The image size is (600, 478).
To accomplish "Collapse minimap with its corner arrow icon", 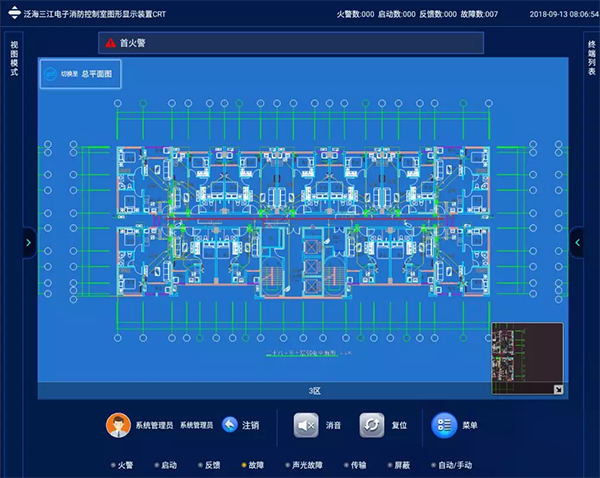I will pyautogui.click(x=558, y=388).
